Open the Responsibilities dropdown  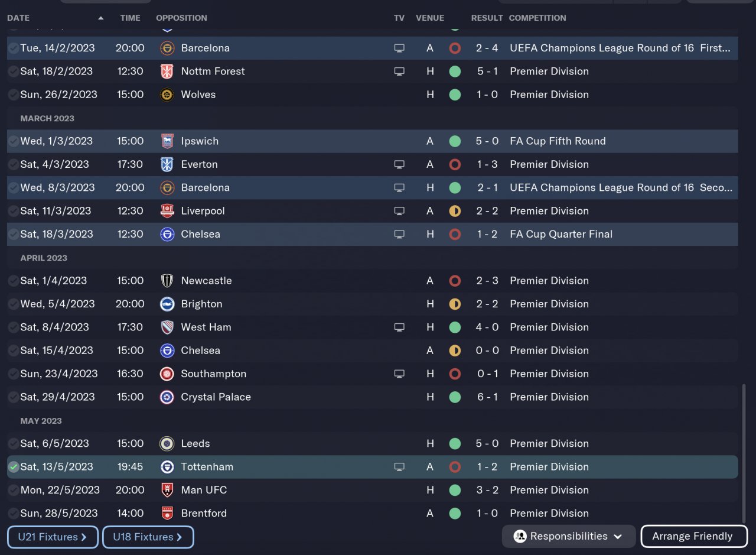(568, 537)
